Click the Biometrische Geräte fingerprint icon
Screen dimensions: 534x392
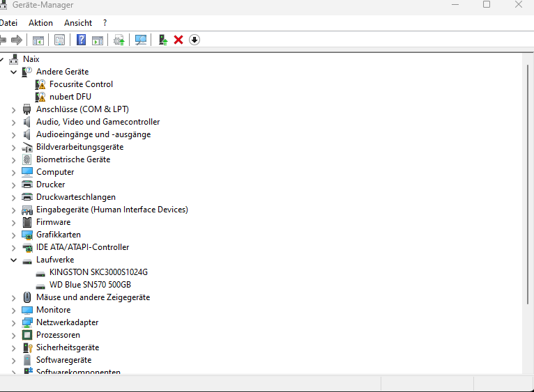[27, 159]
